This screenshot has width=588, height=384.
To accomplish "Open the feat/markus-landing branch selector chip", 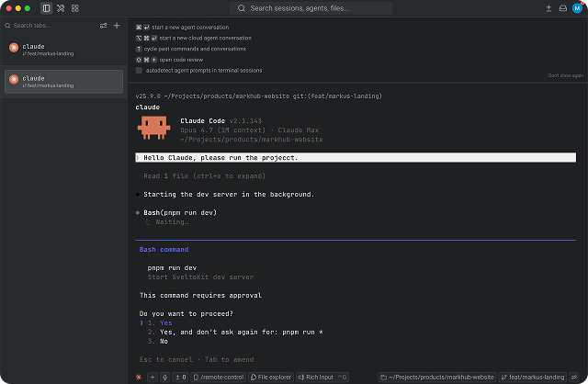I will [x=533, y=377].
